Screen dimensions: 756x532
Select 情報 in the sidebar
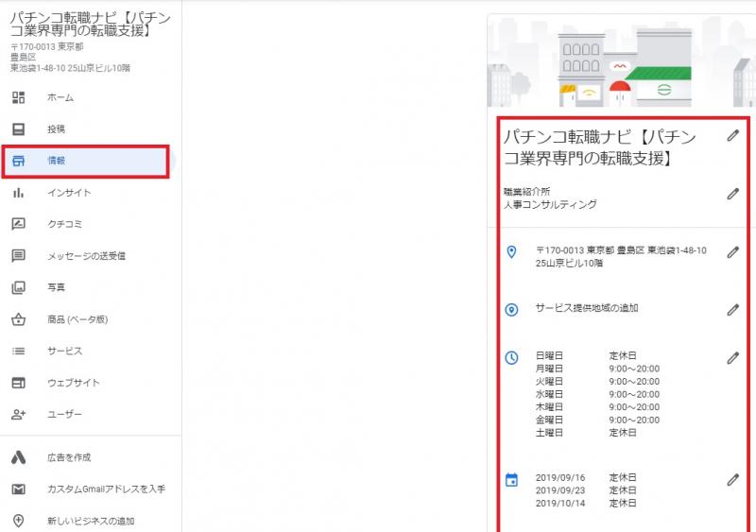pyautogui.click(x=57, y=161)
